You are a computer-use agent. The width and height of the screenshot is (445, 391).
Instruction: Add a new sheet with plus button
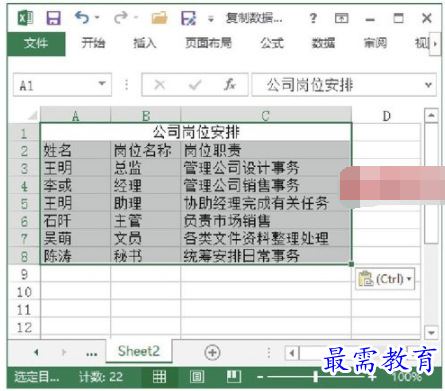212,352
